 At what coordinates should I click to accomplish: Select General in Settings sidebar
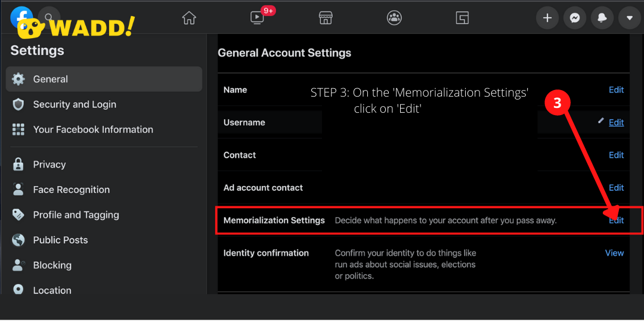[x=104, y=79]
